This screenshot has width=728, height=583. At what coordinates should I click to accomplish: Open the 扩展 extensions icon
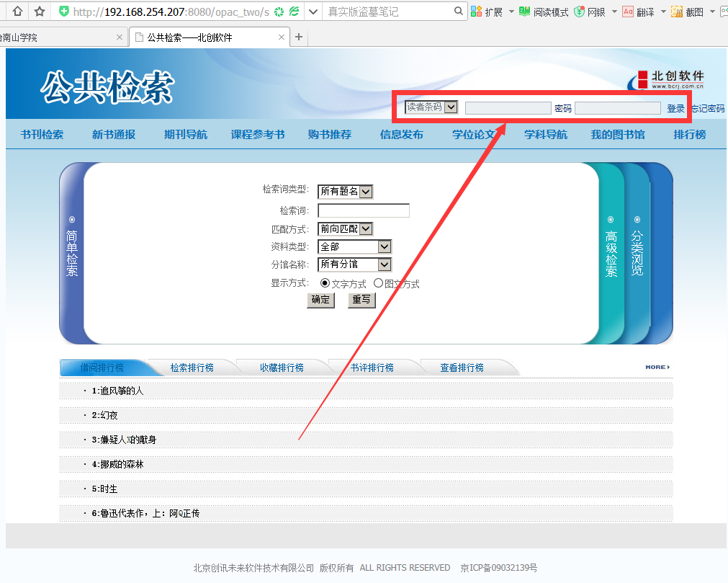point(477,12)
